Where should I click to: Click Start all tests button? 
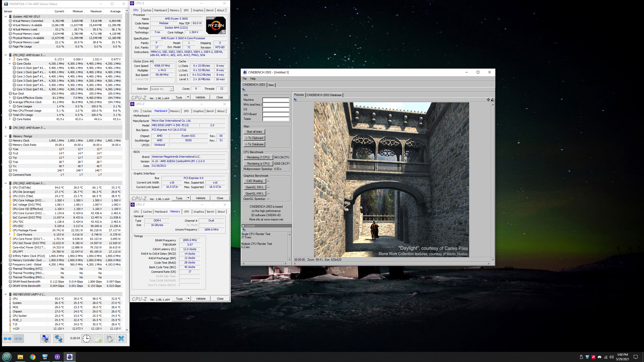pos(254,132)
